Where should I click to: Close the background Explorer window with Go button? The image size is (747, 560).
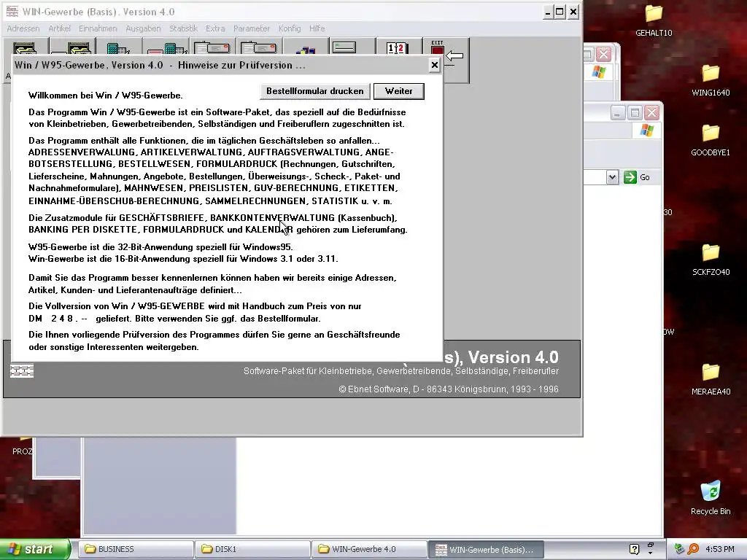coord(651,113)
